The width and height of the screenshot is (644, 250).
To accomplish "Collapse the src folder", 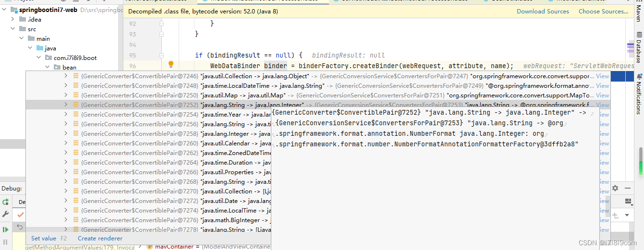I will coord(13,29).
